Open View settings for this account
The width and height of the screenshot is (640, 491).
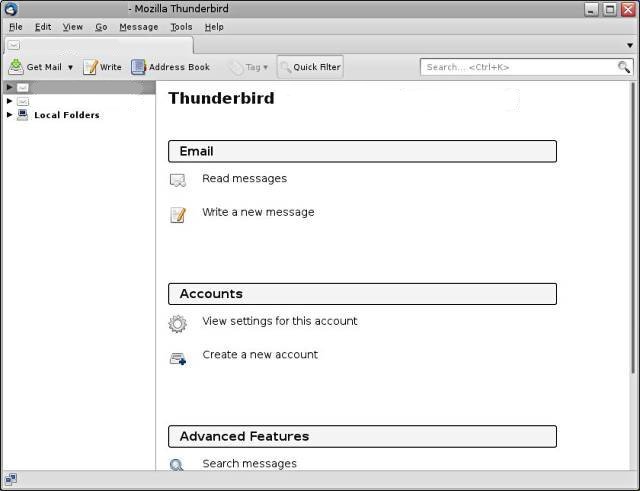point(280,321)
